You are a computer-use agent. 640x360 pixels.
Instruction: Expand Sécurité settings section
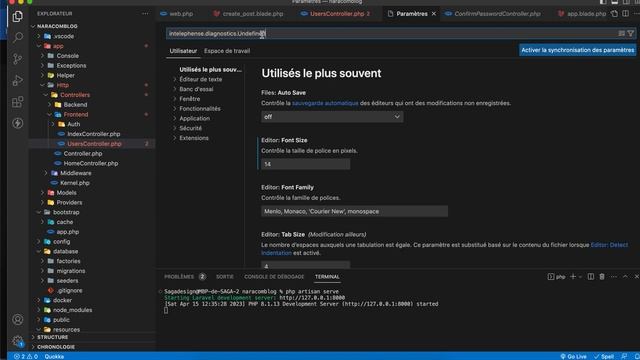point(190,128)
